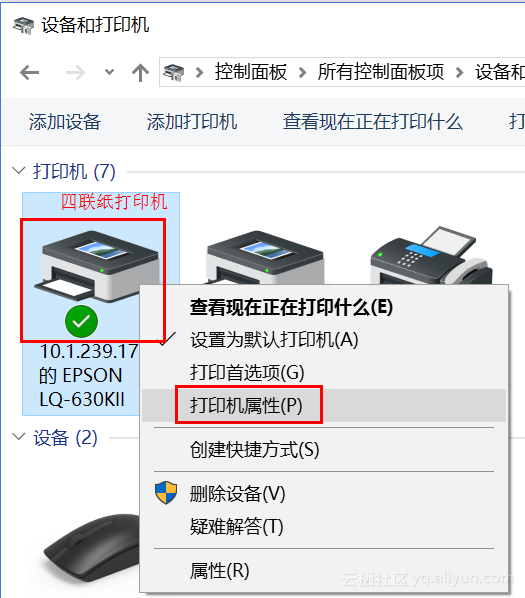525x598 pixels.
Task: Click the title bar printer icon
Action: click(x=23, y=26)
